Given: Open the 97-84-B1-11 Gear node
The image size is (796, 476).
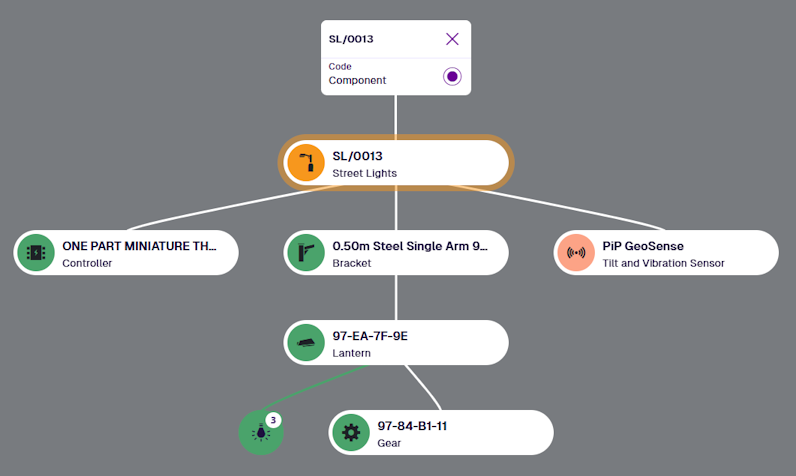Looking at the screenshot, I should 450,433.
